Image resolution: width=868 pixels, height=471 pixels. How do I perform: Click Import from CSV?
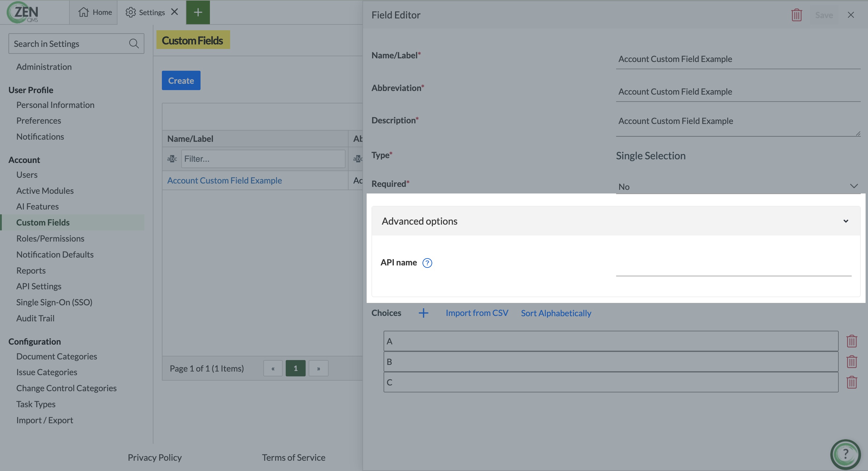(477, 313)
